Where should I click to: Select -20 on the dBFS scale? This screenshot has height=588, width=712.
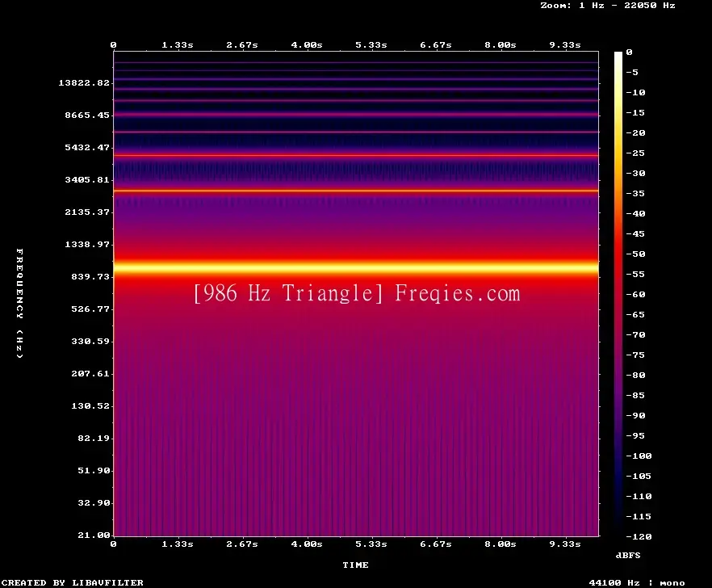point(635,132)
